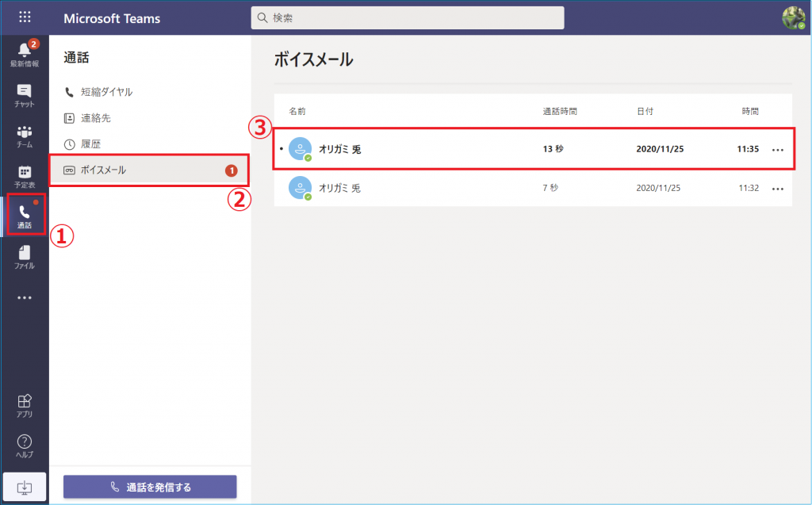This screenshot has height=505, width=812.
Task: Select the オリガミ 兎 voicemail from 11:35
Action: click(x=534, y=149)
